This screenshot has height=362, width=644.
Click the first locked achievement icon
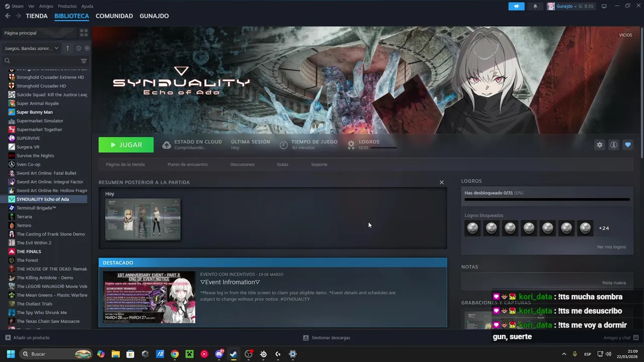click(x=472, y=228)
